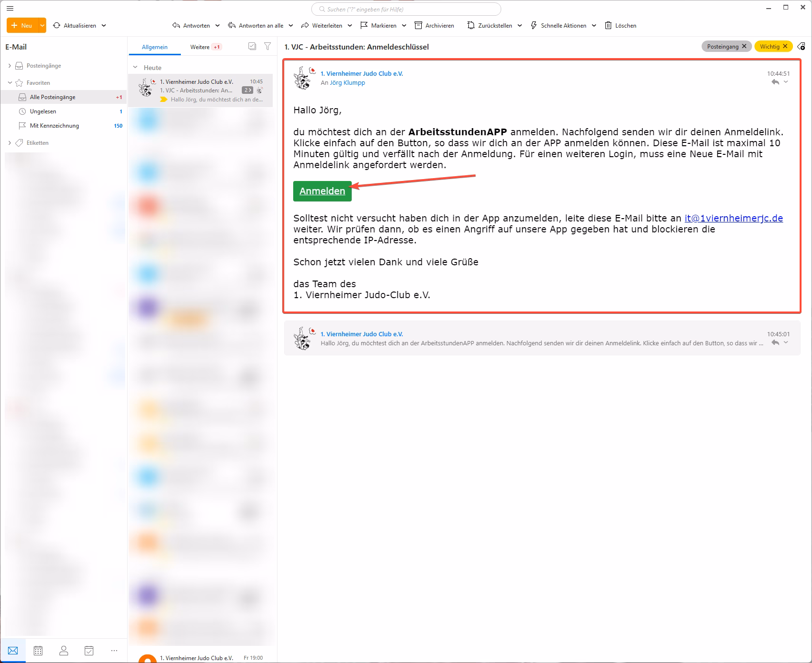Image resolution: width=812 pixels, height=663 pixels.
Task: Toggle the select-all messages checkbox icon
Action: 252,46
